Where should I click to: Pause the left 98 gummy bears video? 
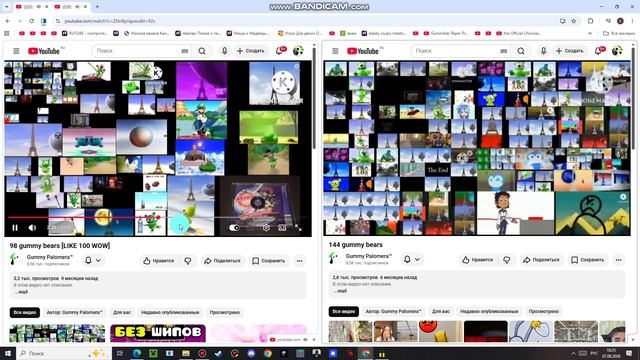coord(15,228)
